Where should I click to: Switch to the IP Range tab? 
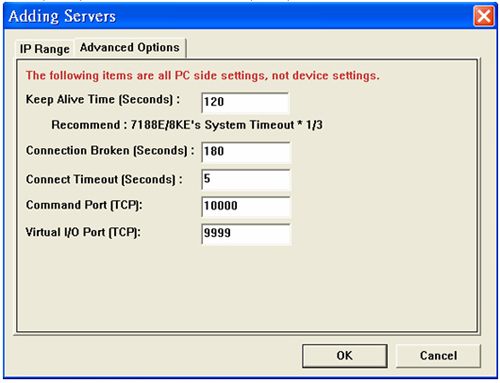[44, 49]
